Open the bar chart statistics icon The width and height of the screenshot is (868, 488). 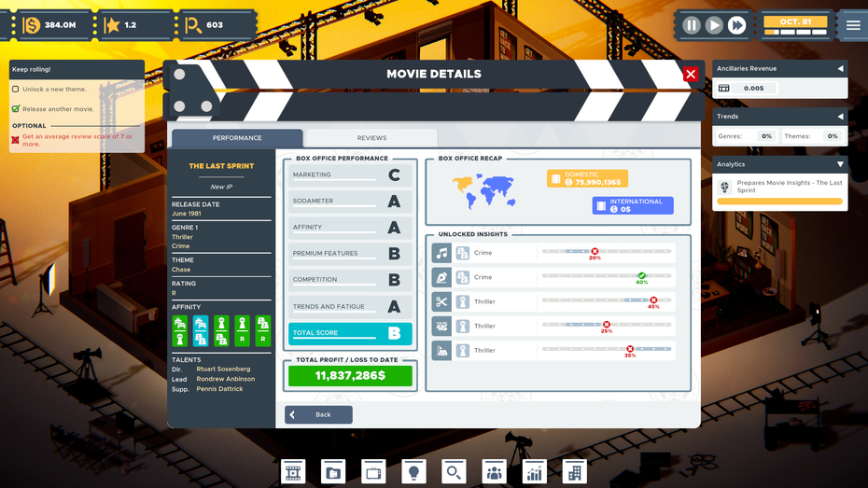(x=534, y=472)
